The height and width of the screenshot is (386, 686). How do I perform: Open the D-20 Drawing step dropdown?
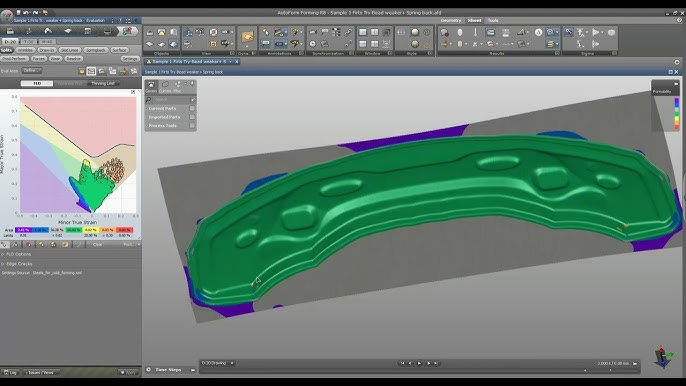218,363
